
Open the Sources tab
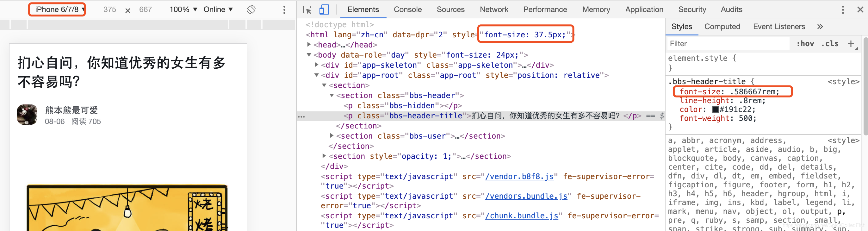click(x=450, y=9)
